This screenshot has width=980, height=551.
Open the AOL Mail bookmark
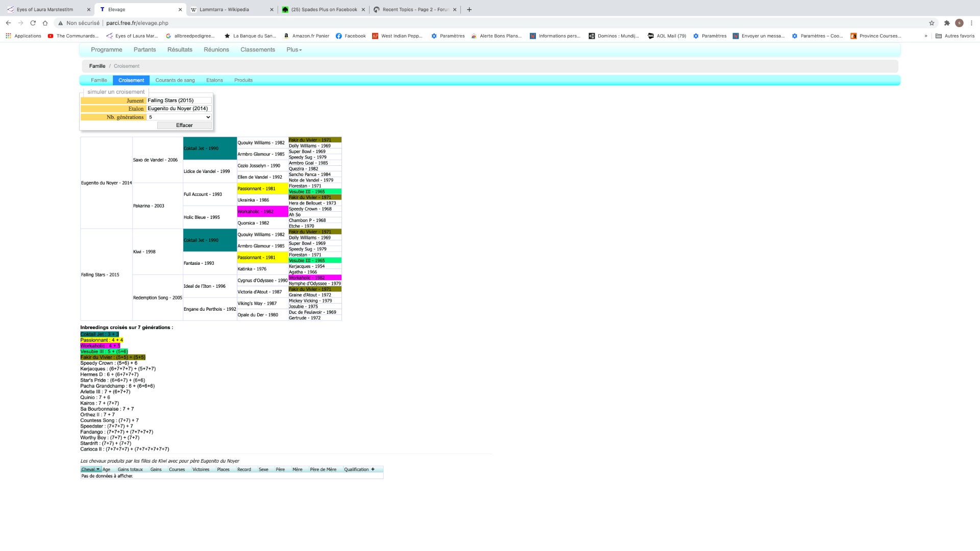pyautogui.click(x=667, y=36)
